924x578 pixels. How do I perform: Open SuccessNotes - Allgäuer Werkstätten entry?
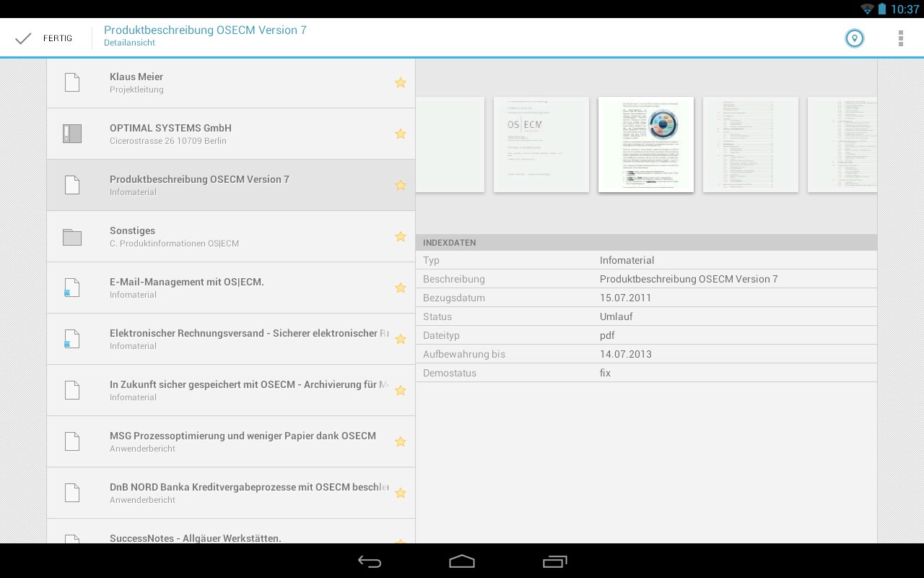pyautogui.click(x=231, y=532)
